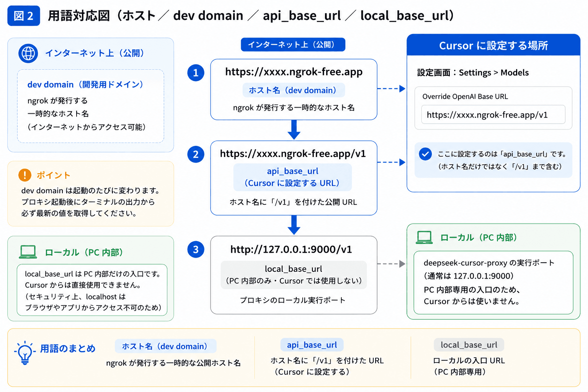588x392 pixels.
Task: Click the （通常は 127.0.0.1:9000）line
Action: (469, 276)
